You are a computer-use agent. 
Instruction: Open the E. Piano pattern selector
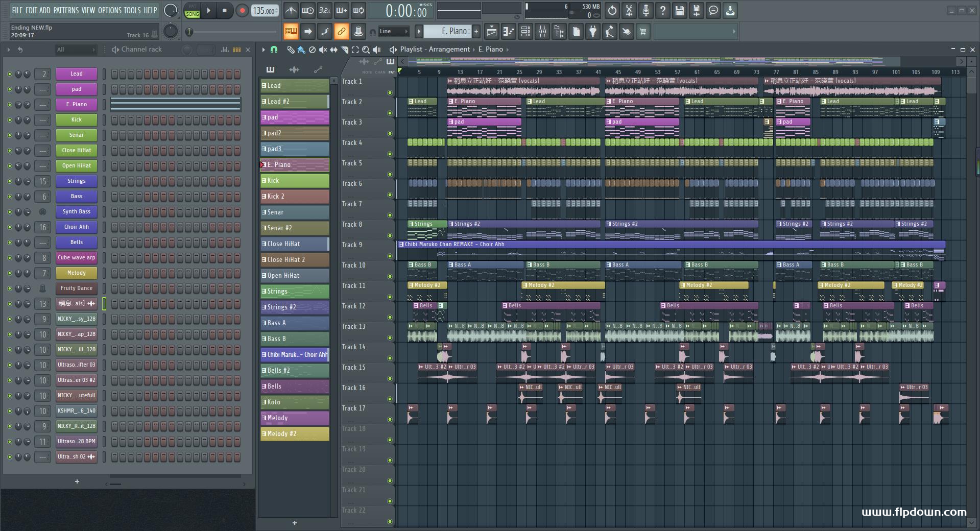click(x=448, y=32)
